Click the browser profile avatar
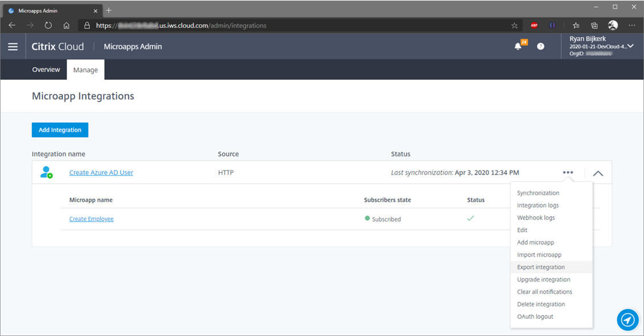 [x=613, y=26]
